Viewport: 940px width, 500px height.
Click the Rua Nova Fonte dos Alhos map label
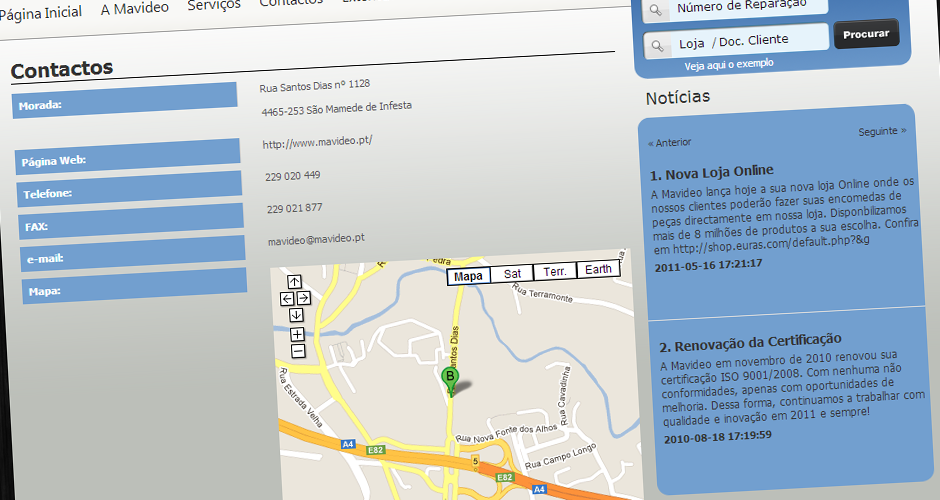507,433
